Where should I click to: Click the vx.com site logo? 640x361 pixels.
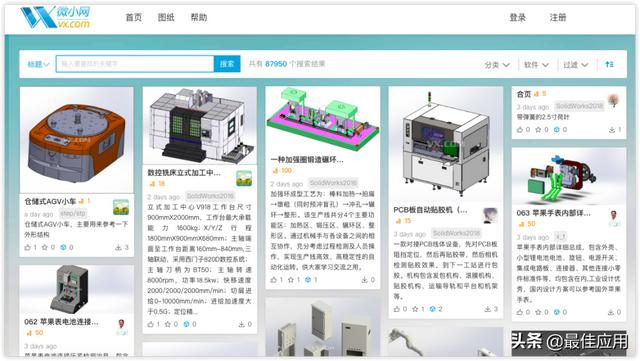click(55, 17)
